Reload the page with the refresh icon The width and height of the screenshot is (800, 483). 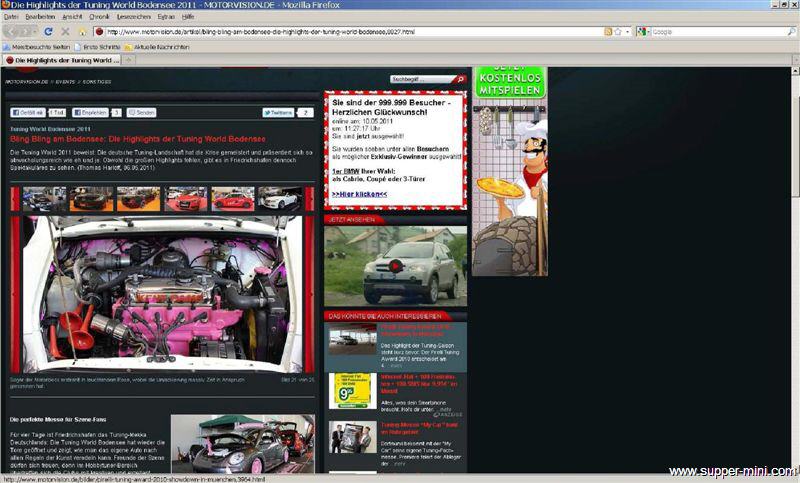coord(48,32)
